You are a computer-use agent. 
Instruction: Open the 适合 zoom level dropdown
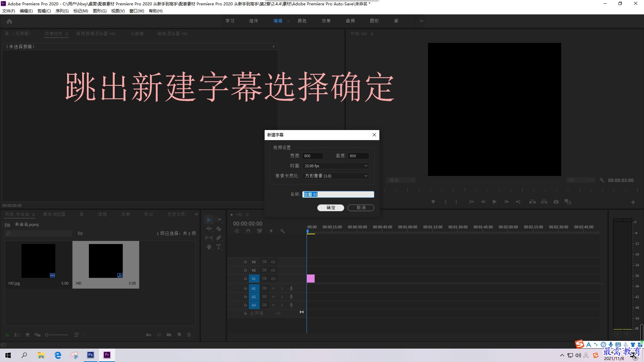(x=401, y=180)
